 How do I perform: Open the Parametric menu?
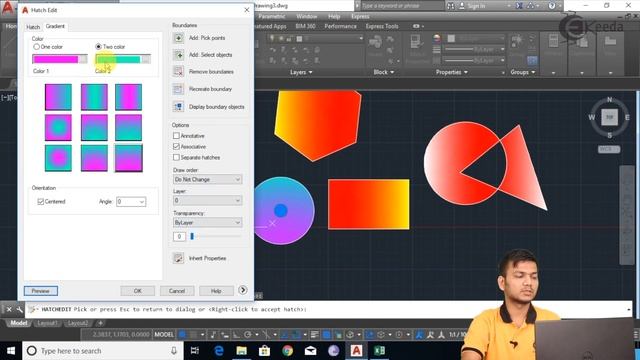click(x=272, y=16)
